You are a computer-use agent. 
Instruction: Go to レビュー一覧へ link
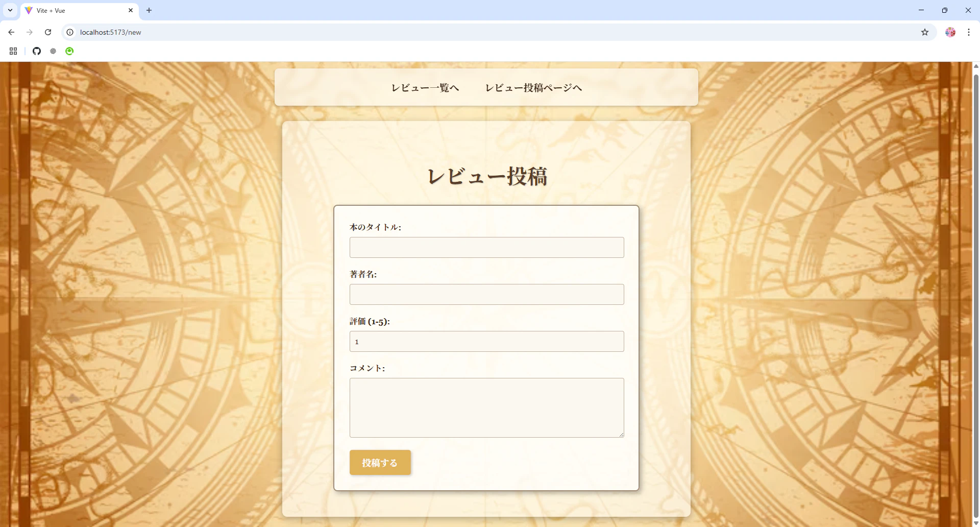coord(425,88)
